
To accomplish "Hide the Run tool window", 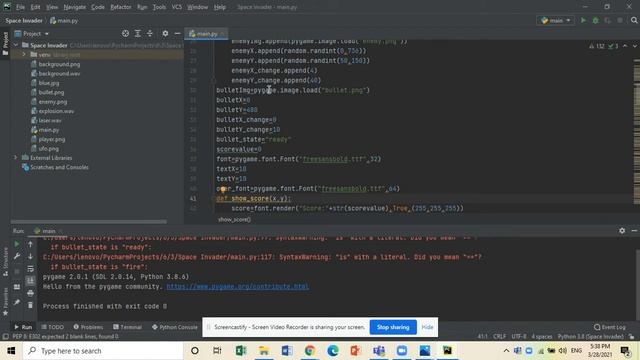I will click(x=634, y=231).
